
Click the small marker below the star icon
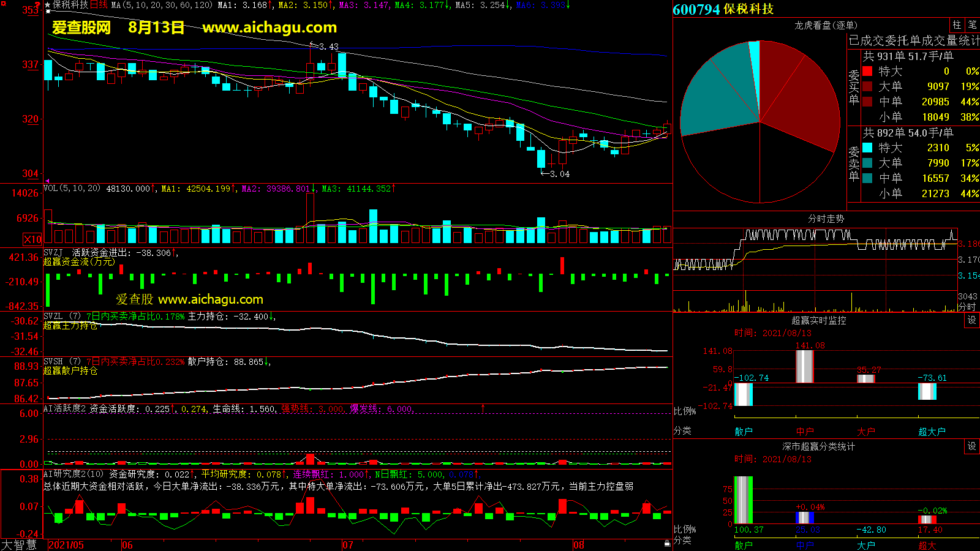[x=48, y=12]
